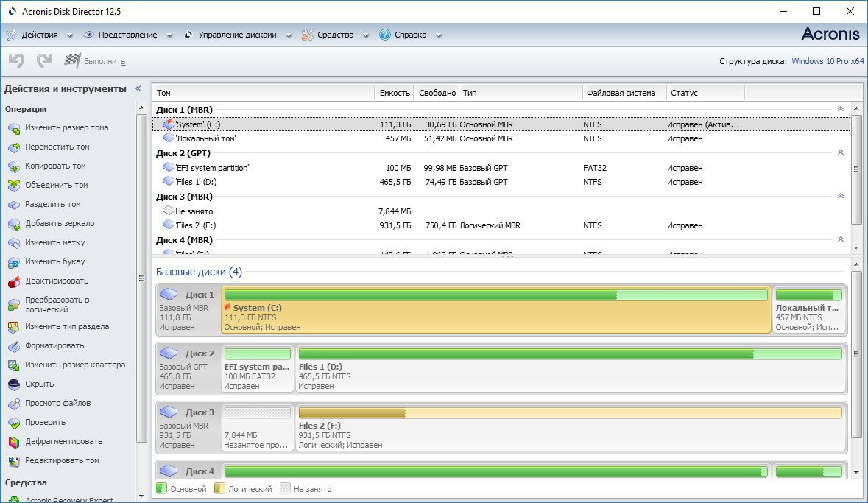868x503 pixels.
Task: Click Преобразовать в логический icon
Action: tap(14, 305)
